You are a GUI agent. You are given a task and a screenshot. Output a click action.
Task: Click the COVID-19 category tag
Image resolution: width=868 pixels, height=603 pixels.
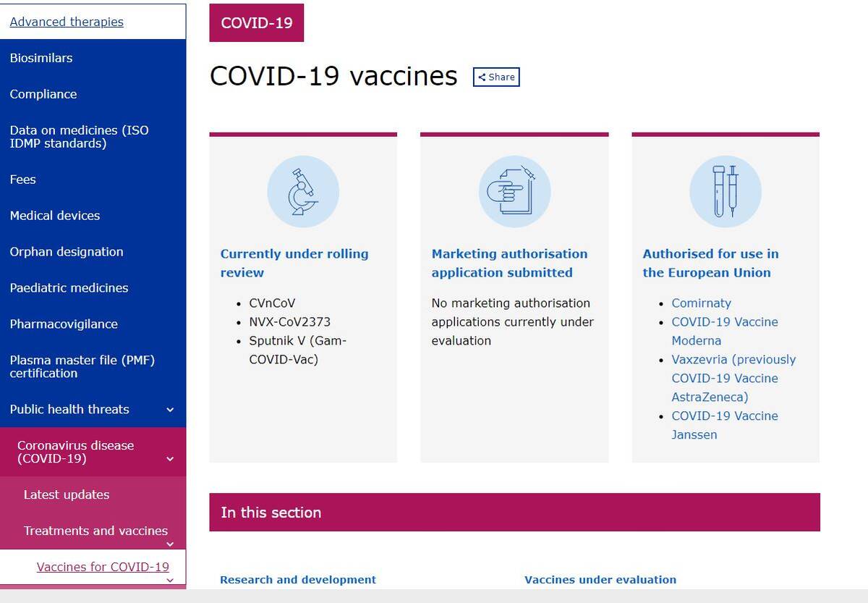pyautogui.click(x=257, y=23)
